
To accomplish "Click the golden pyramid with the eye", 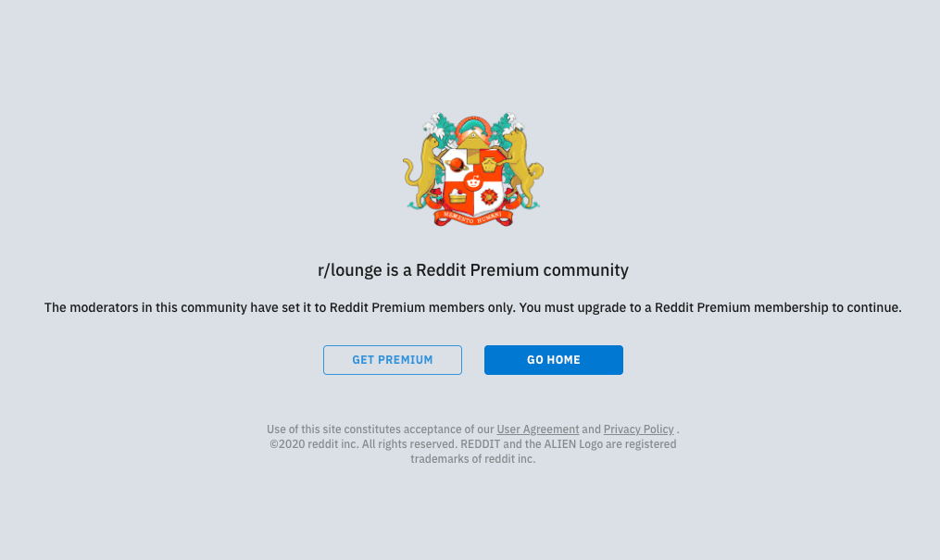I will coord(473,140).
